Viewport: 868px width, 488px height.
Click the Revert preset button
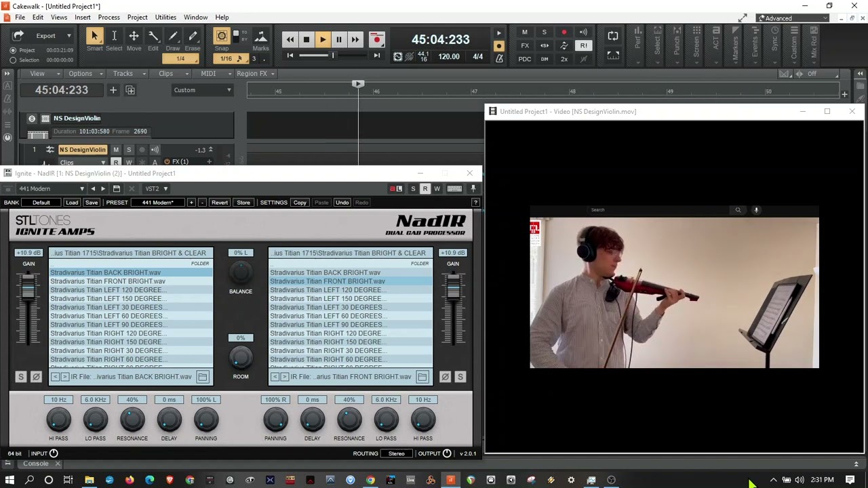click(x=220, y=203)
